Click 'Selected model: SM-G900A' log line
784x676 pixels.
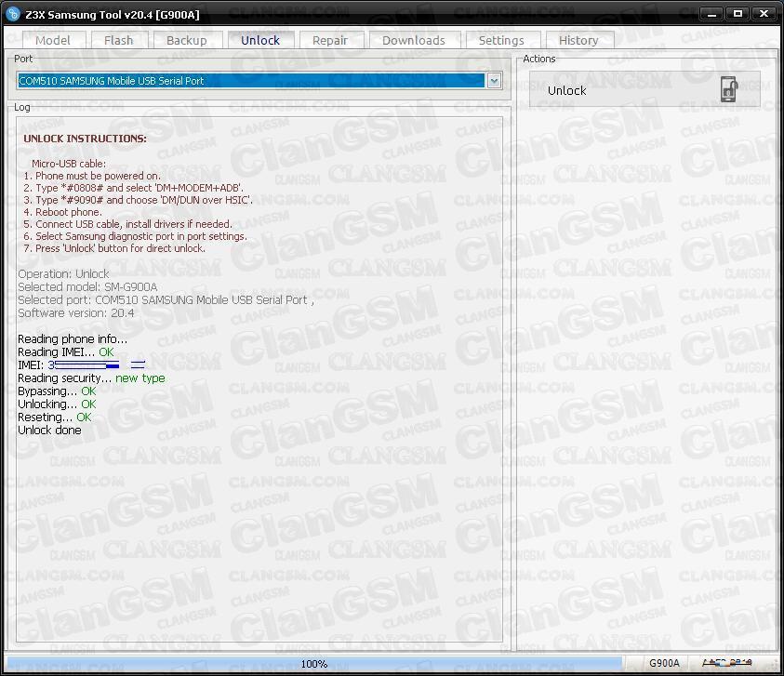pyautogui.click(x=88, y=287)
